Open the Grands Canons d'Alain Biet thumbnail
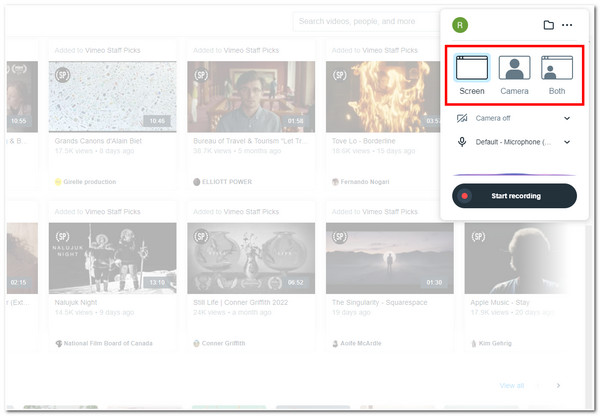600x416 pixels. coord(112,97)
